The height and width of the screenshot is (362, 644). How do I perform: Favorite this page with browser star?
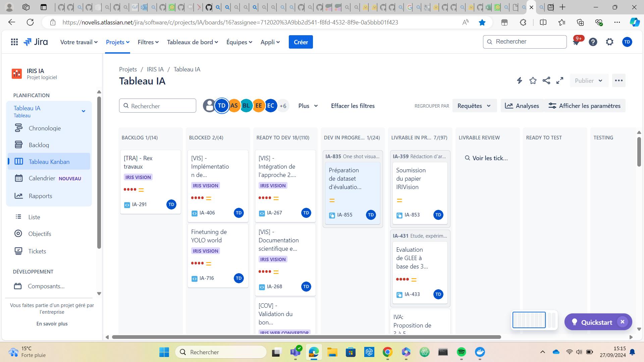482,22
